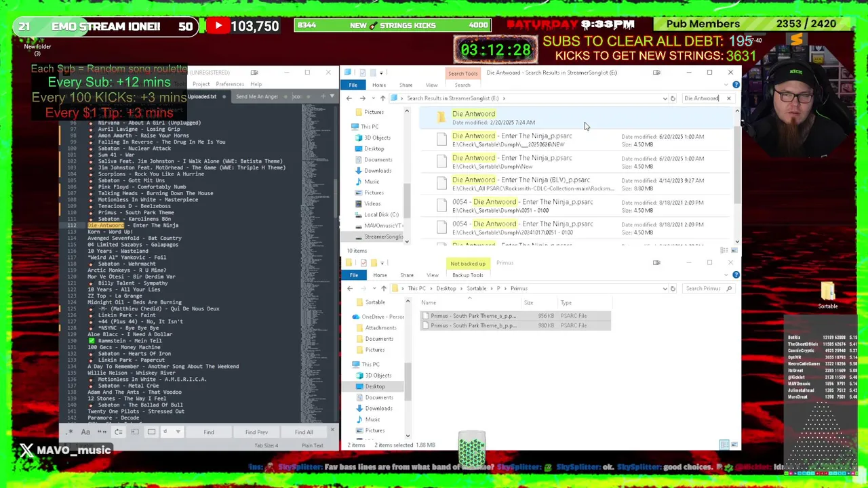Open View tab in Primus window
This screenshot has width=868, height=488.
433,275
